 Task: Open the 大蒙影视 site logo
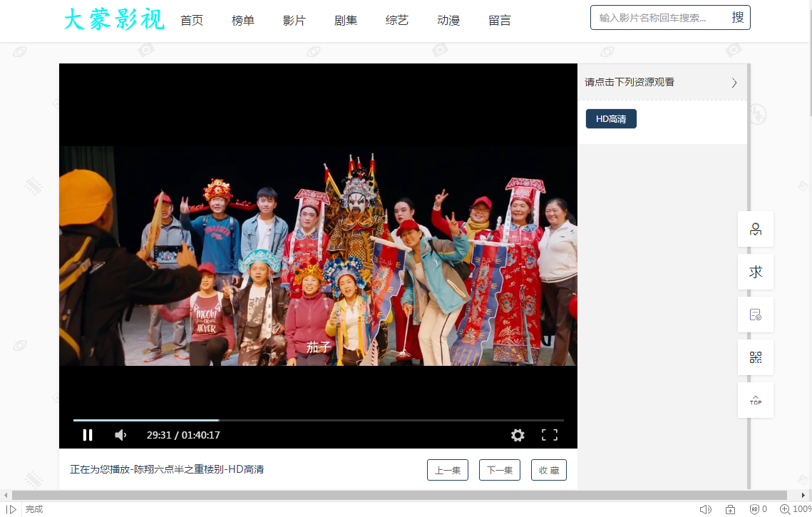pos(115,20)
